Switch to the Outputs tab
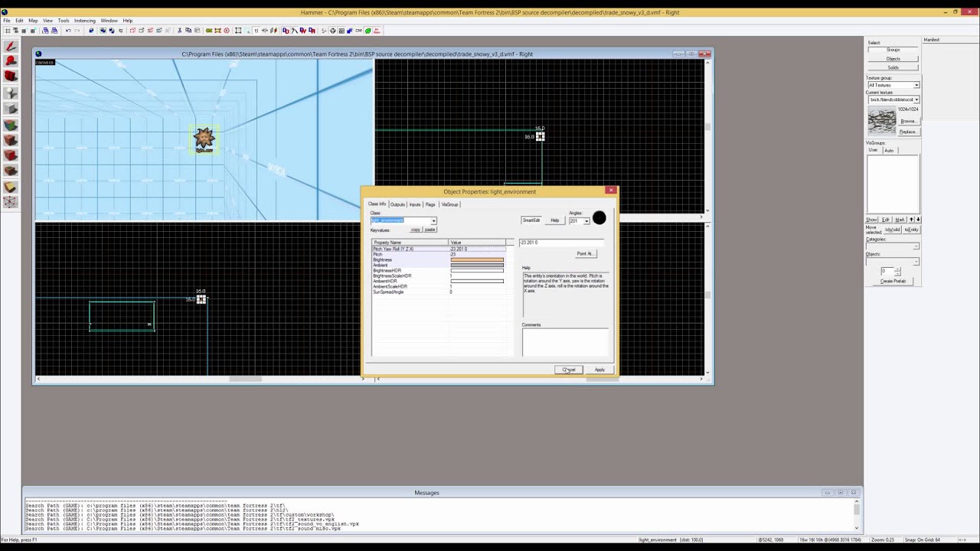Image resolution: width=980 pixels, height=551 pixels. [397, 204]
